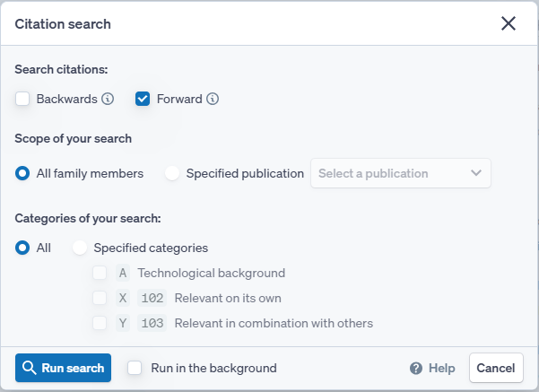The height and width of the screenshot is (392, 539).
Task: Enable Run in the background checkbox
Action: click(135, 368)
